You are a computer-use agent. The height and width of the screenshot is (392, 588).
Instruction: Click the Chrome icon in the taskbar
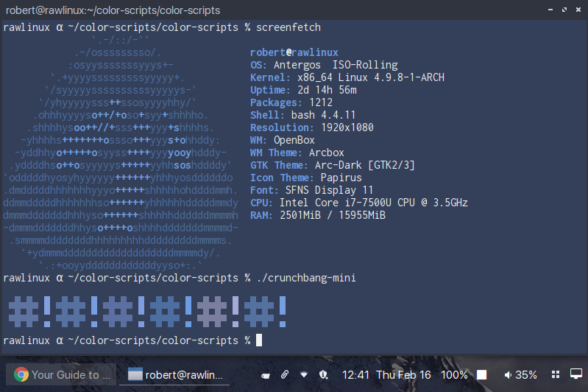pyautogui.click(x=21, y=374)
